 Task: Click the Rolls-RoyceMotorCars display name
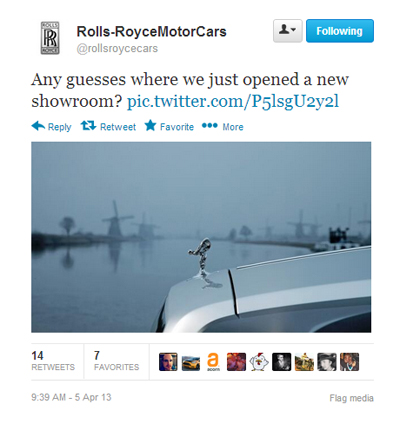click(x=151, y=32)
